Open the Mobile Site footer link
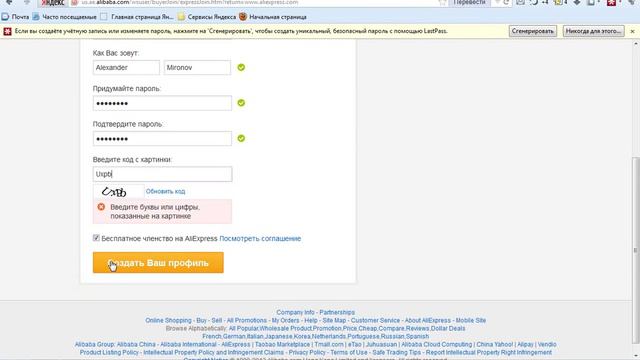Image resolution: width=640 pixels, height=360 pixels. pyautogui.click(x=471, y=321)
